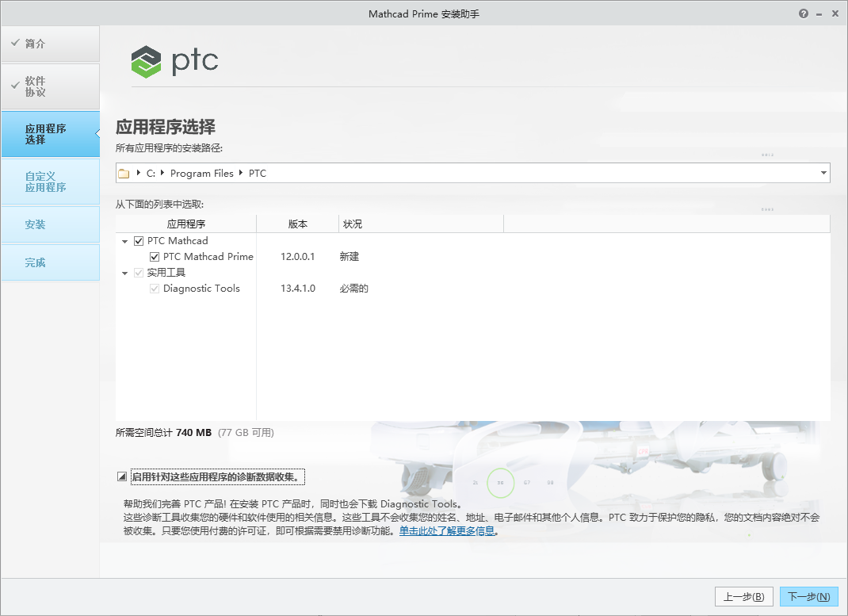
Task: Select the 实用工具 group label
Action: click(x=166, y=273)
